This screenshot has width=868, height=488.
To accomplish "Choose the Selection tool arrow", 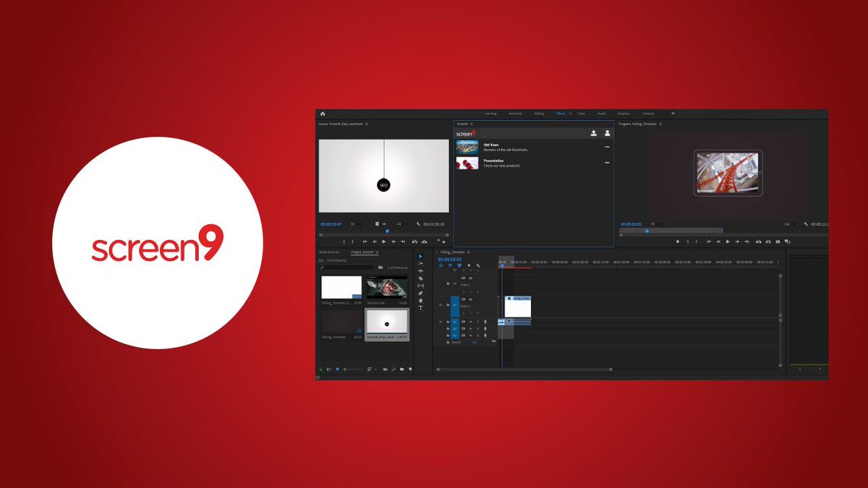I will click(x=421, y=257).
